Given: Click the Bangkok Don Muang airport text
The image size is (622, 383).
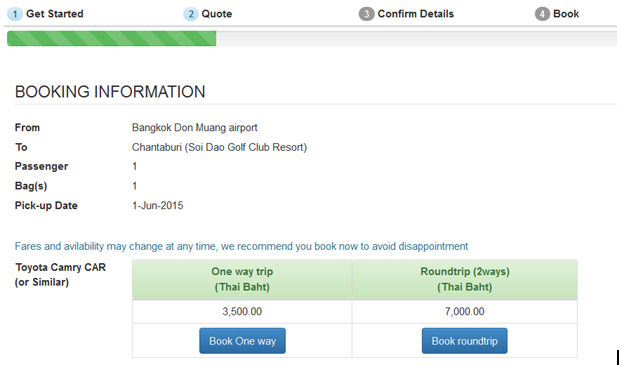Looking at the screenshot, I should coord(195,128).
